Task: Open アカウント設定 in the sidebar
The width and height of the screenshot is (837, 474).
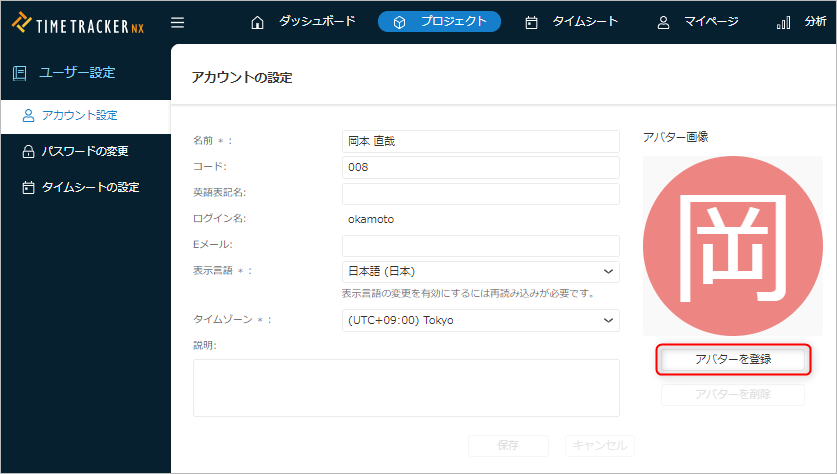Action: [x=79, y=115]
